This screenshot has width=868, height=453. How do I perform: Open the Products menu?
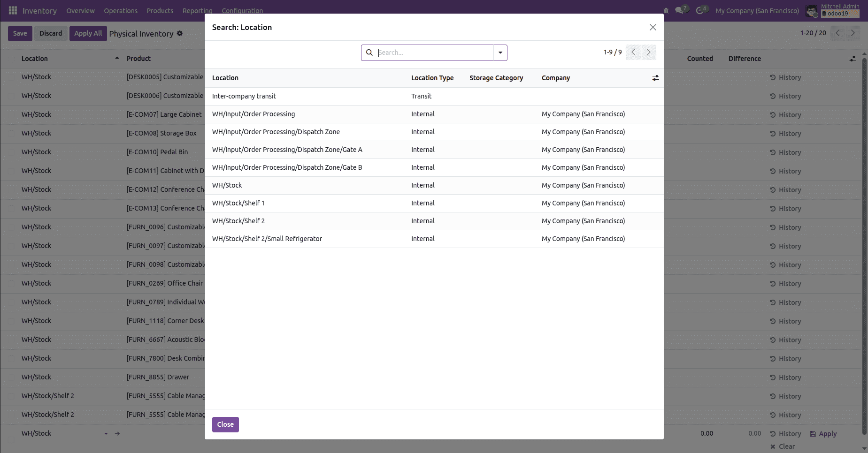tap(160, 11)
